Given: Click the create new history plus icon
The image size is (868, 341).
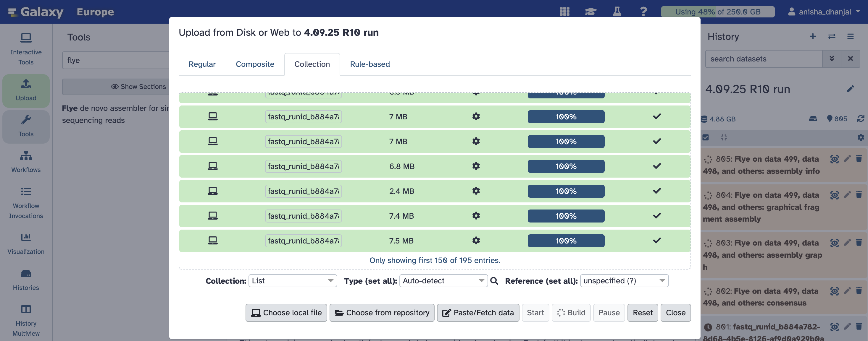Looking at the screenshot, I should (812, 36).
